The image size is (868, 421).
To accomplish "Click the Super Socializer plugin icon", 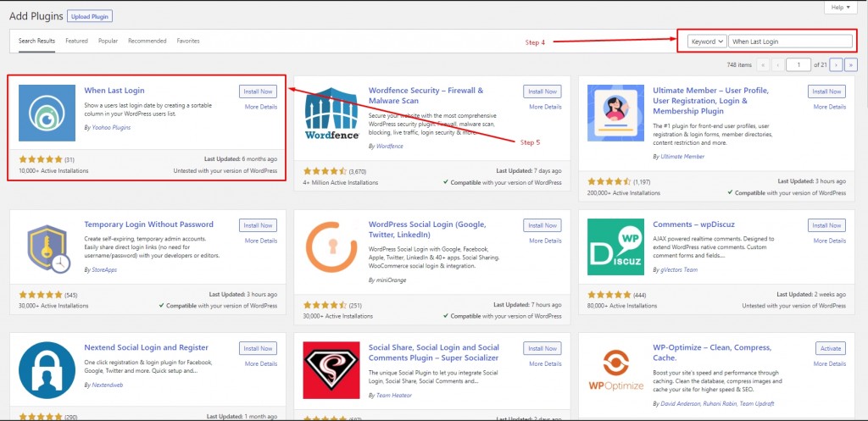I will tap(331, 370).
